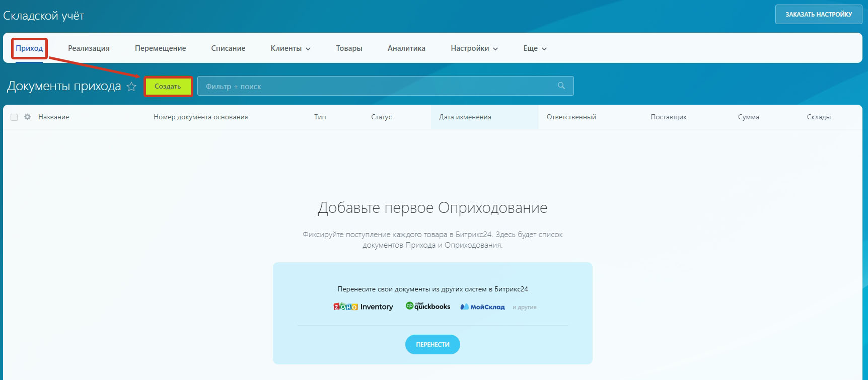Expand the Настройки dropdown menu
The height and width of the screenshot is (380, 868).
pos(474,48)
